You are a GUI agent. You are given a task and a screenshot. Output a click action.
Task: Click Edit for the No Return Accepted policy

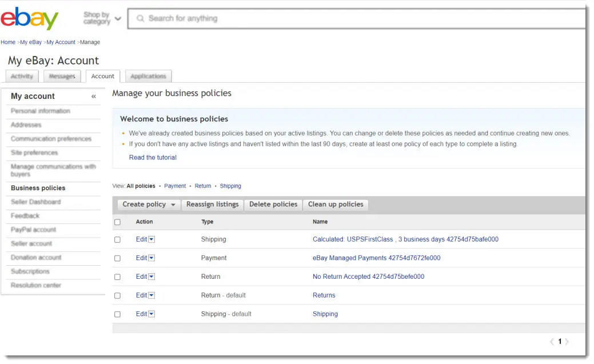[x=141, y=277]
